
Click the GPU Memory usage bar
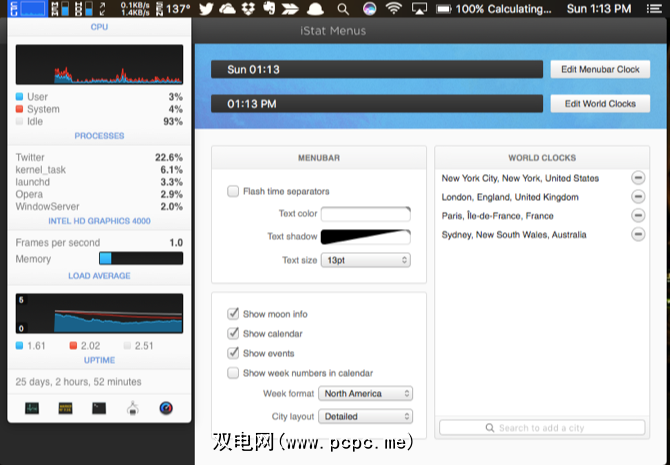[141, 258]
